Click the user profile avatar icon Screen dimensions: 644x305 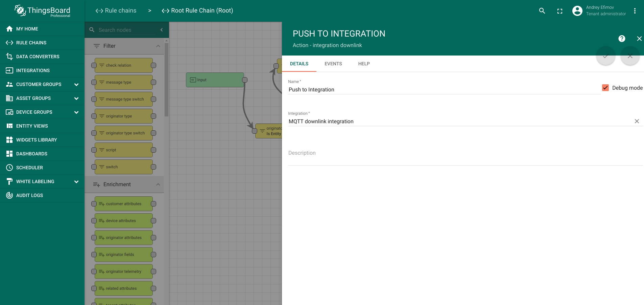(x=577, y=11)
